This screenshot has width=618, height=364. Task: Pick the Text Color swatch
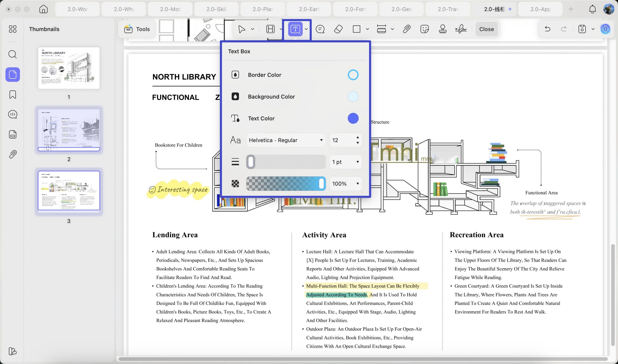pos(353,119)
